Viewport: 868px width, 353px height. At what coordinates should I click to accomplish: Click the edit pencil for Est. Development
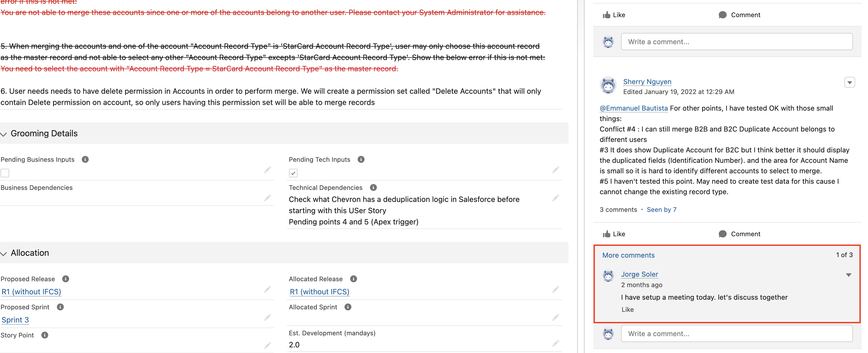(x=555, y=344)
